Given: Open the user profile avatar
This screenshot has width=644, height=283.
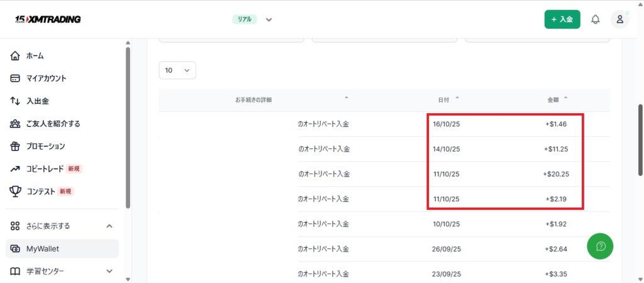Looking at the screenshot, I should pos(619,19).
